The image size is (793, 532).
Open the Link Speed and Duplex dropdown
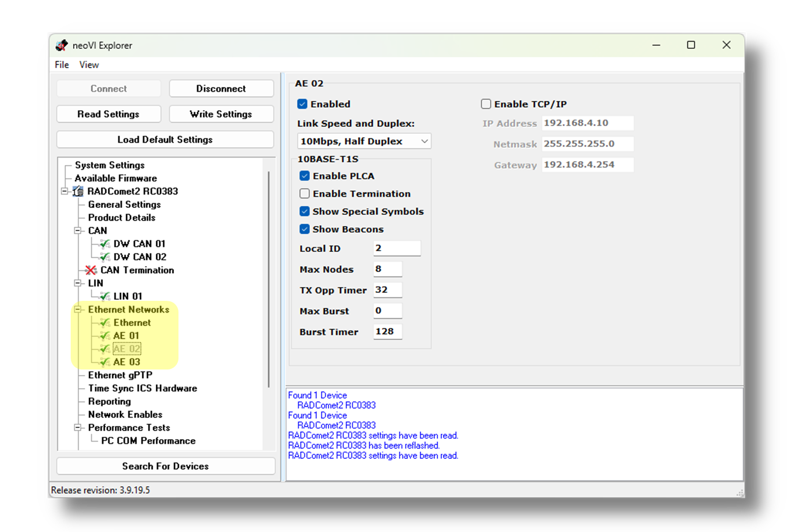tap(364, 141)
